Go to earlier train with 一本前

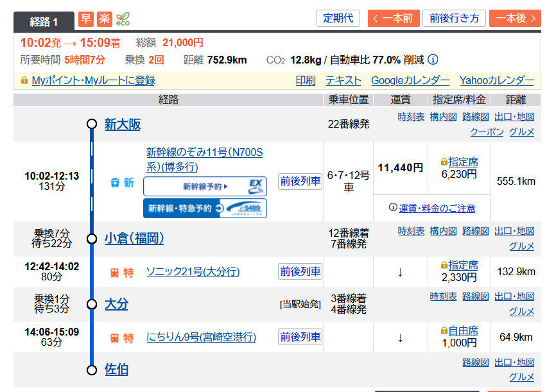tap(394, 19)
